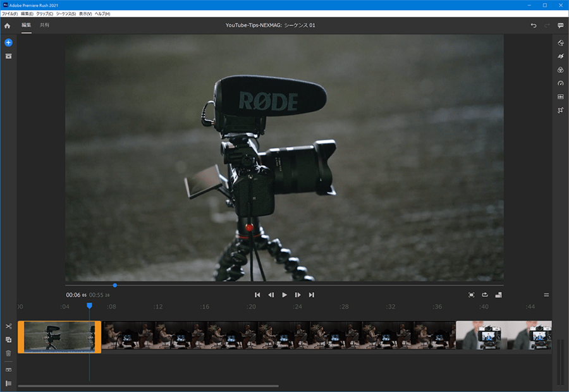This screenshot has height=392, width=569.
Task: Play the sequence preview
Action: coord(284,295)
